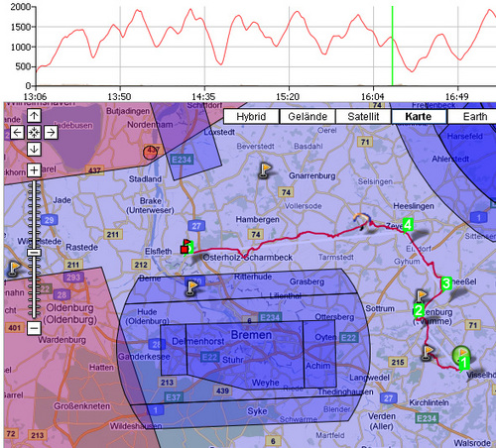
Task: Select the Satellit map type
Action: click(363, 116)
